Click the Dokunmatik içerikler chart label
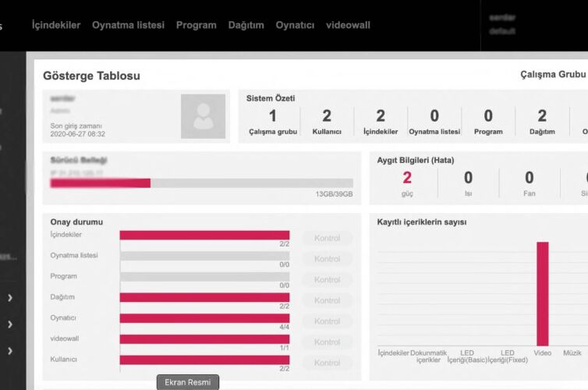 (428, 356)
